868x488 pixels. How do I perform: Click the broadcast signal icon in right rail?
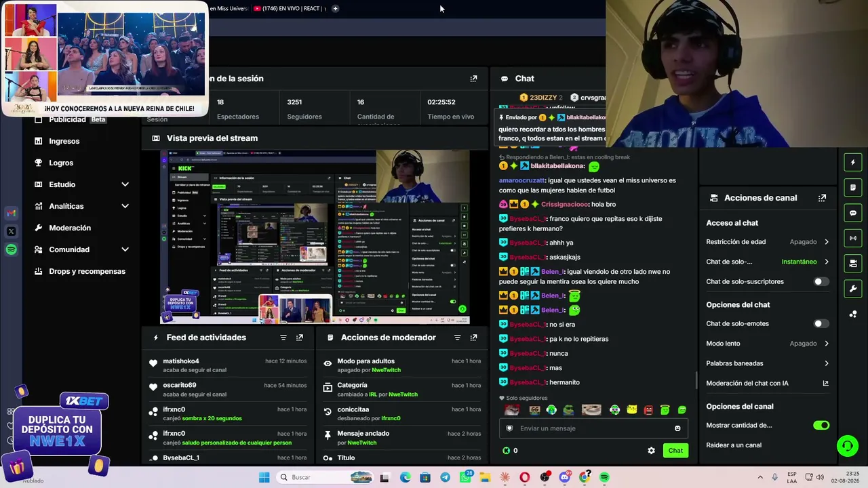click(x=853, y=238)
